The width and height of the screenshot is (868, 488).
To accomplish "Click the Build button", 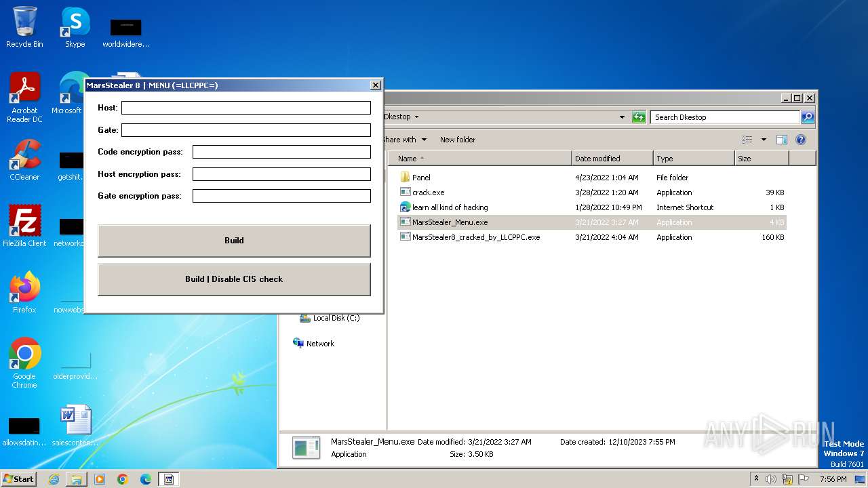I will [234, 241].
